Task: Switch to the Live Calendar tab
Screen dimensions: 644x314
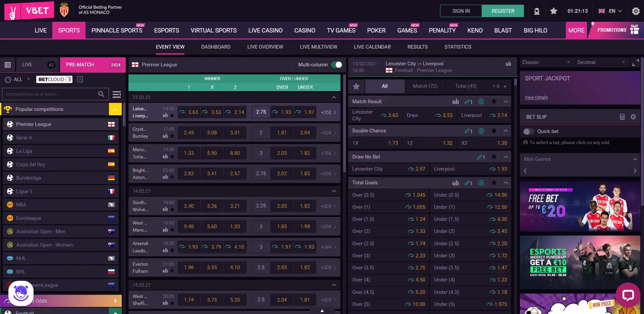Action: tap(372, 47)
